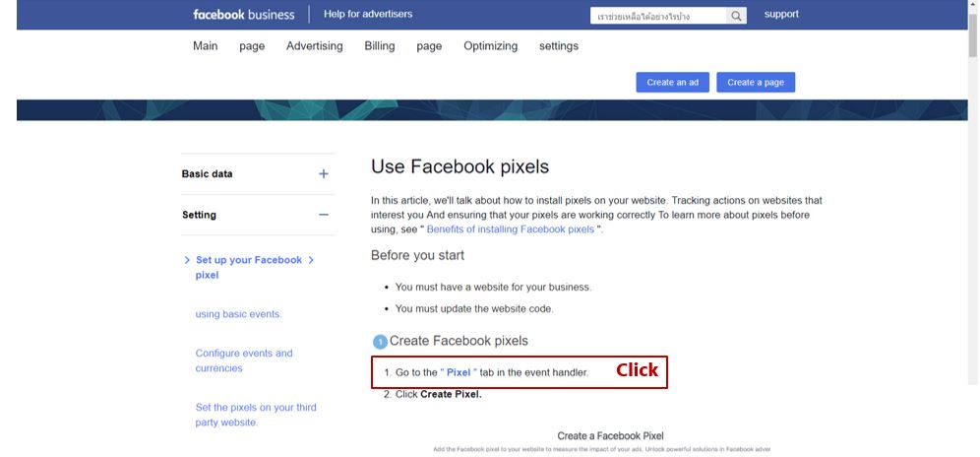Click the facebook business logo
This screenshot has width=980, height=457.
pos(244,15)
